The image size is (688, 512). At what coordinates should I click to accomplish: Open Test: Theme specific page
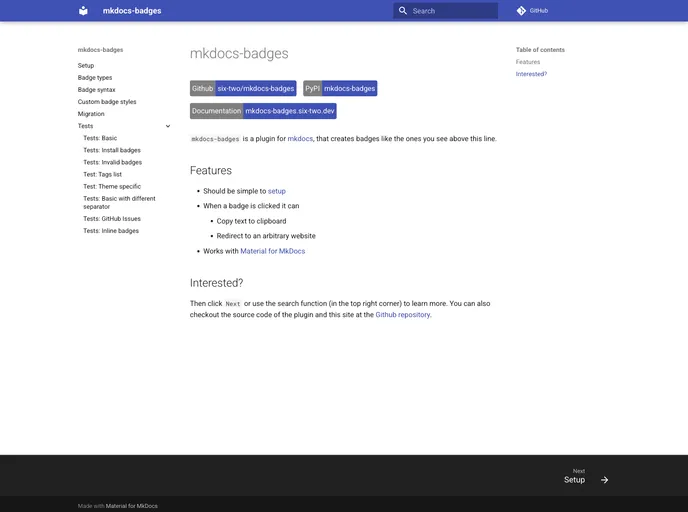coord(112,186)
